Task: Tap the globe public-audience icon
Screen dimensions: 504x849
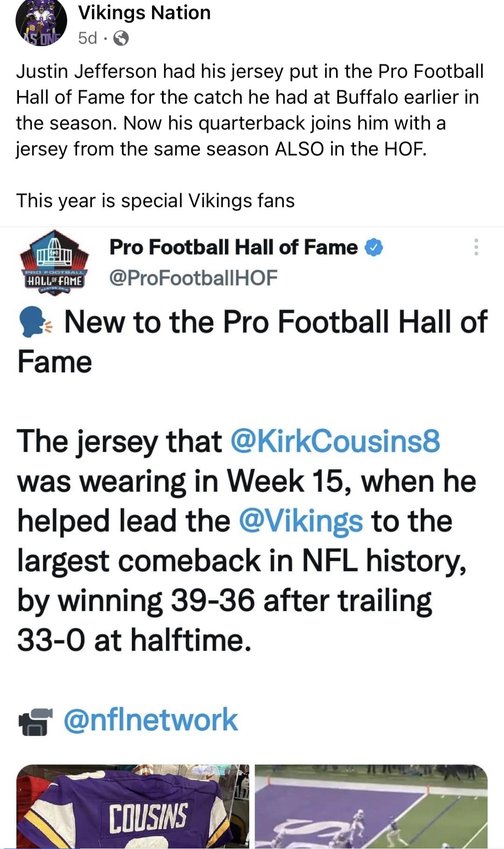Action: coord(121,39)
